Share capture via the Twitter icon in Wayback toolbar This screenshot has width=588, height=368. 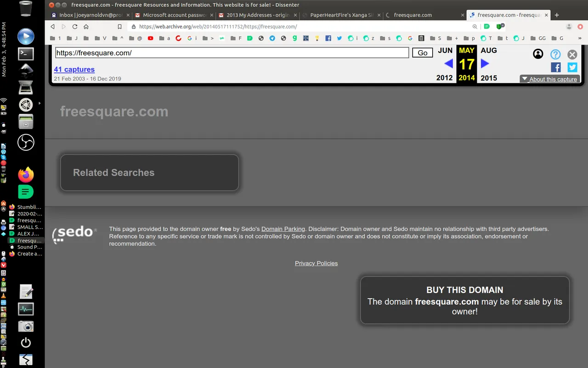pyautogui.click(x=572, y=68)
